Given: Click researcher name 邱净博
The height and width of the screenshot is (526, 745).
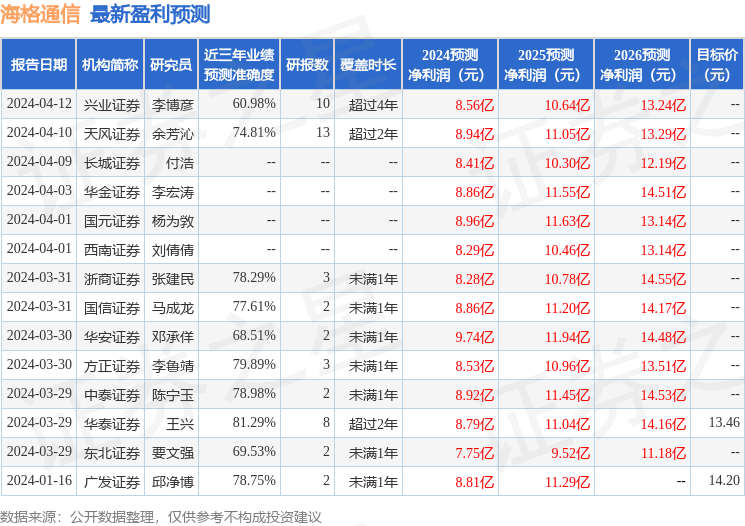Looking at the screenshot, I should pos(172,482).
